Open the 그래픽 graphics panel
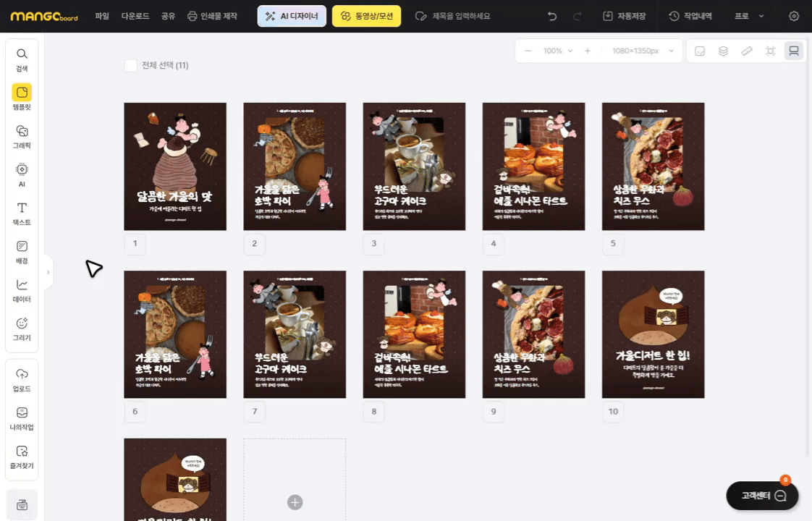Screen dimensions: 812x521 click(x=22, y=136)
